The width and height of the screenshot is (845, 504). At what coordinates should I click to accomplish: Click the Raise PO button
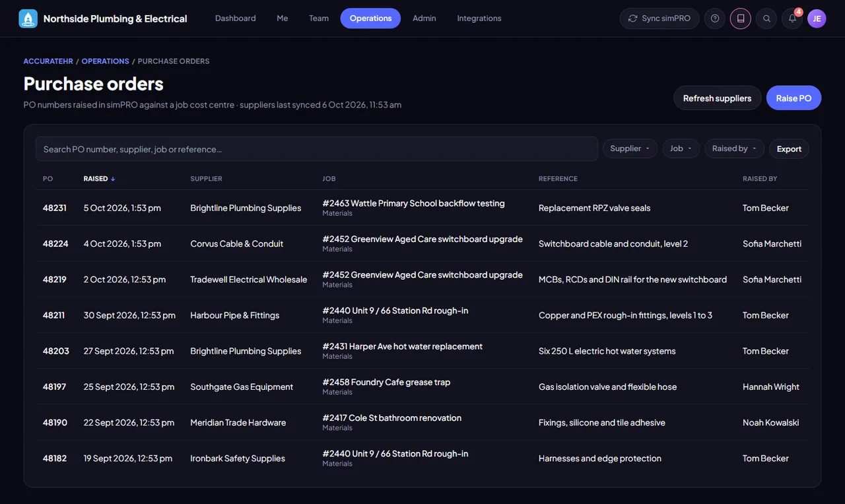pyautogui.click(x=794, y=98)
